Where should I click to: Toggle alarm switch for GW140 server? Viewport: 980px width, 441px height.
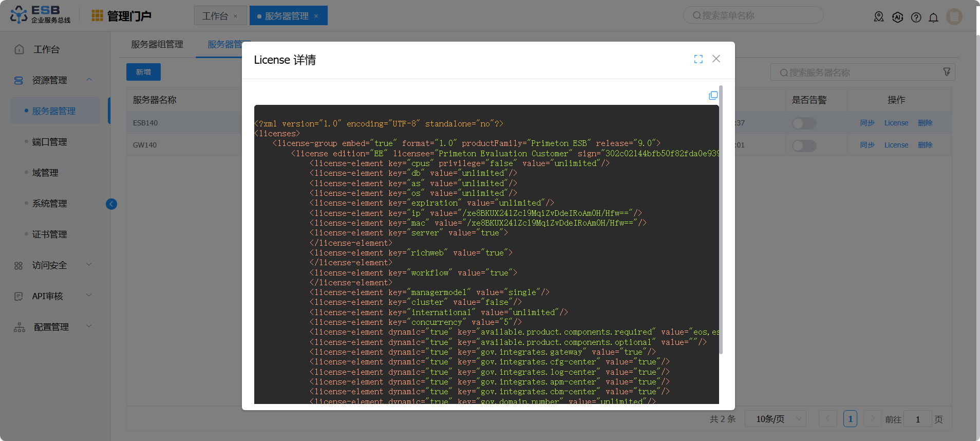pos(804,145)
